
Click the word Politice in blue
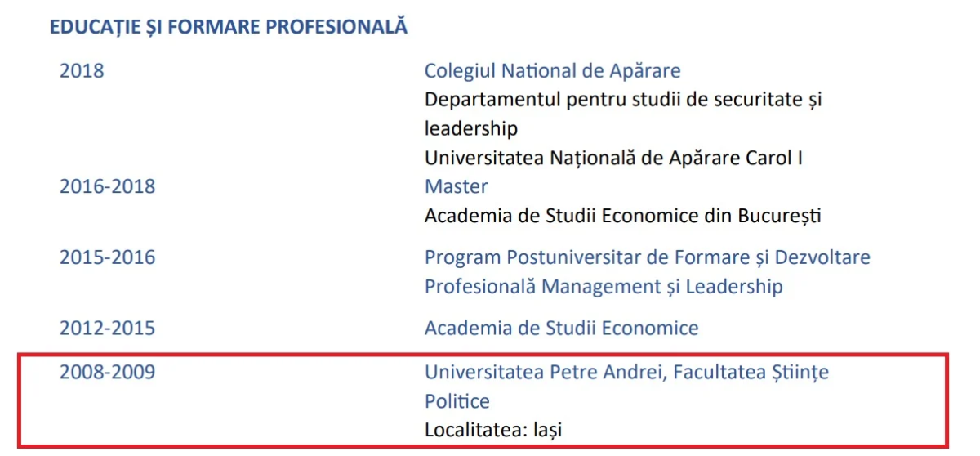pos(457,401)
